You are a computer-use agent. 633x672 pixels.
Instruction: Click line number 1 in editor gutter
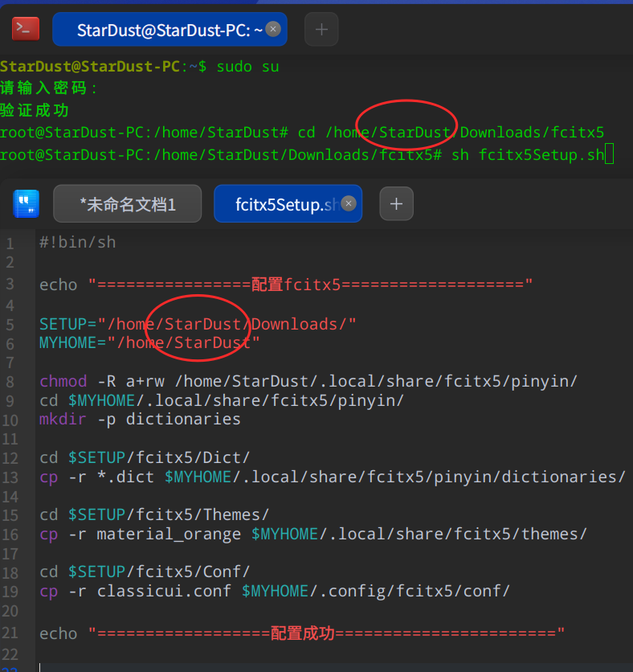pyautogui.click(x=10, y=244)
